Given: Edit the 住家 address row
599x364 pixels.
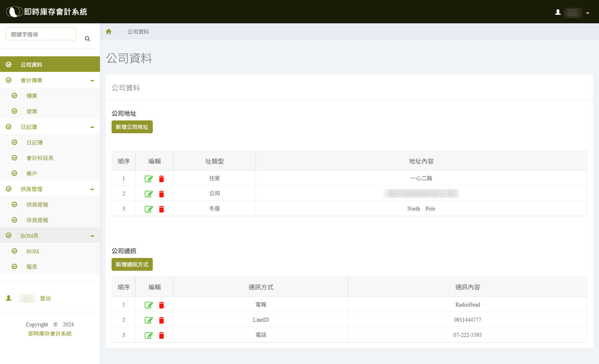Looking at the screenshot, I should (148, 179).
